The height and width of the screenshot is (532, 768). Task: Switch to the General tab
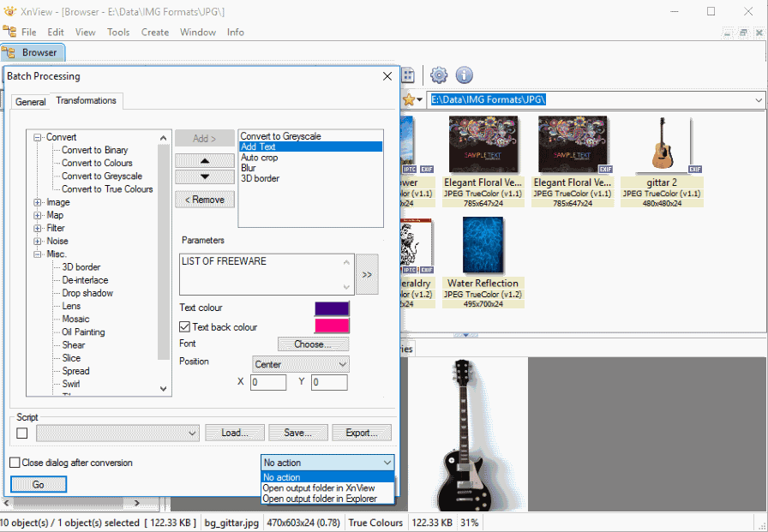[x=30, y=102]
